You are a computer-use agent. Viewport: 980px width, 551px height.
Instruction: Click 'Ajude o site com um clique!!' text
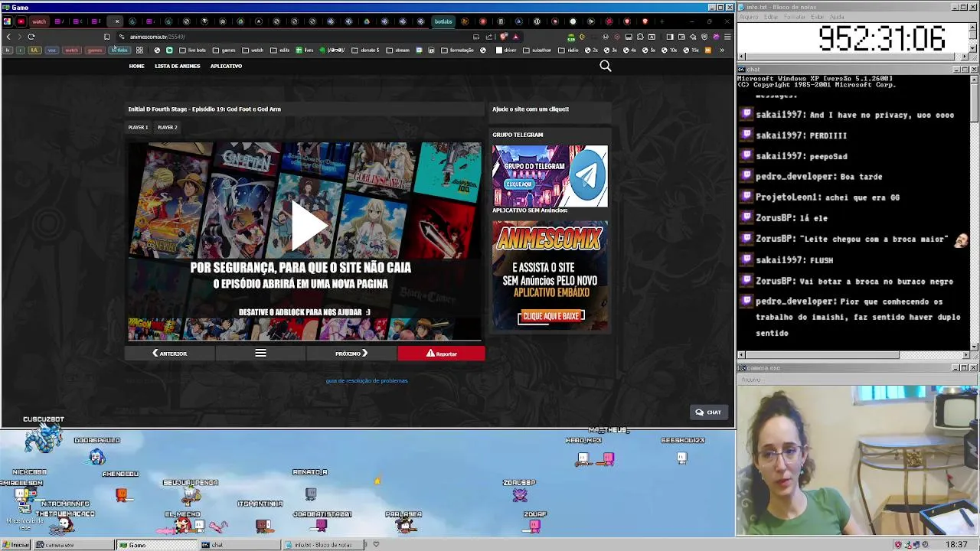point(531,109)
